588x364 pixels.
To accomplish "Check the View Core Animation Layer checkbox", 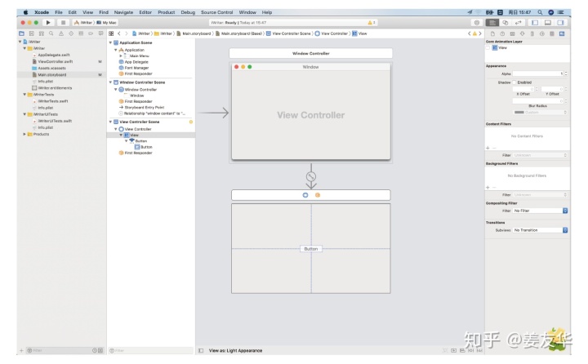I will tap(488, 47).
